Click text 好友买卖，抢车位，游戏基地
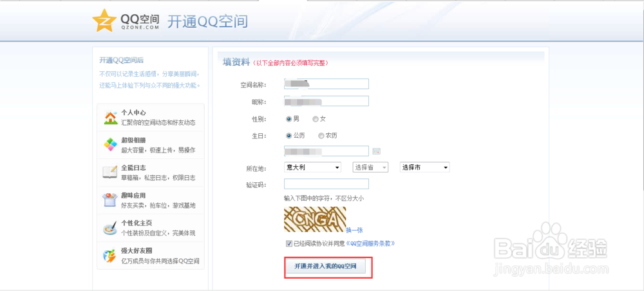The height and width of the screenshot is (291, 644). click(x=158, y=205)
